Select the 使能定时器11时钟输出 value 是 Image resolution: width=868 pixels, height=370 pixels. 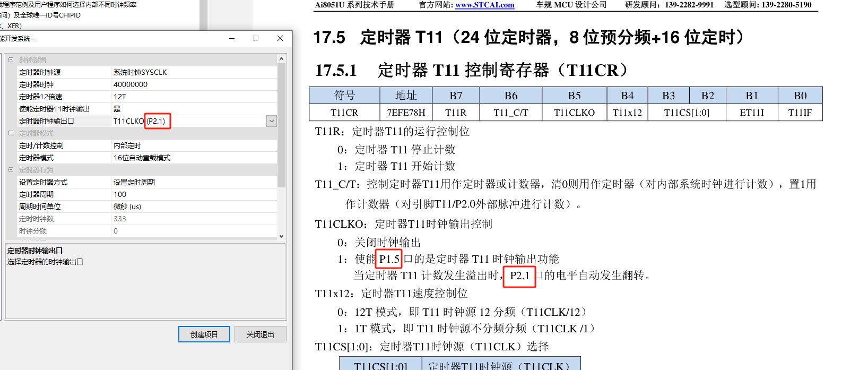[x=194, y=109]
